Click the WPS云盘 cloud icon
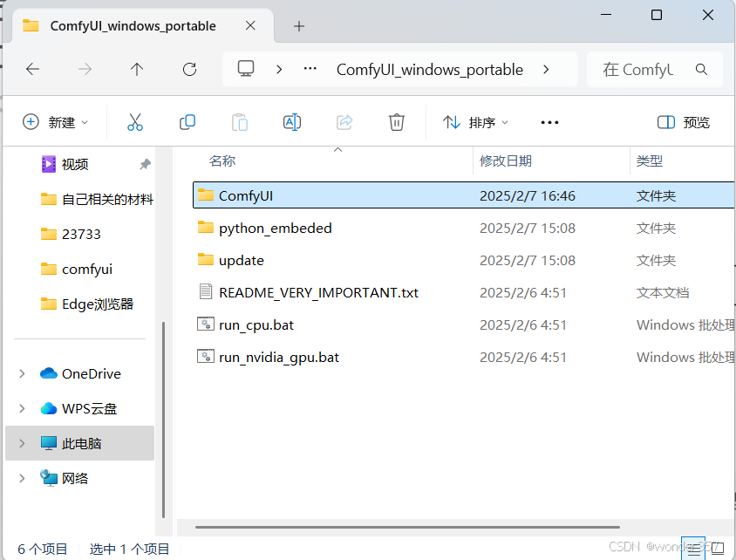 click(x=48, y=408)
